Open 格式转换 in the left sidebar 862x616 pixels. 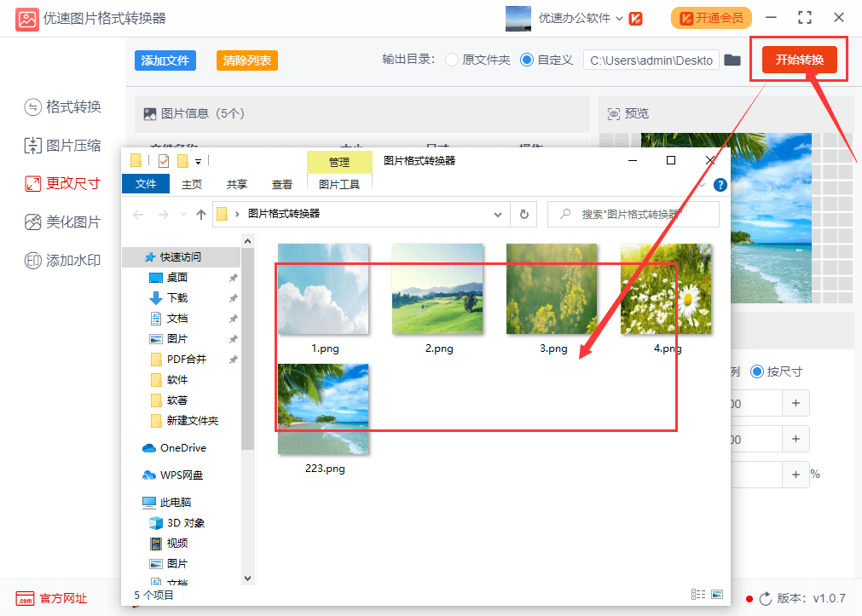[63, 107]
